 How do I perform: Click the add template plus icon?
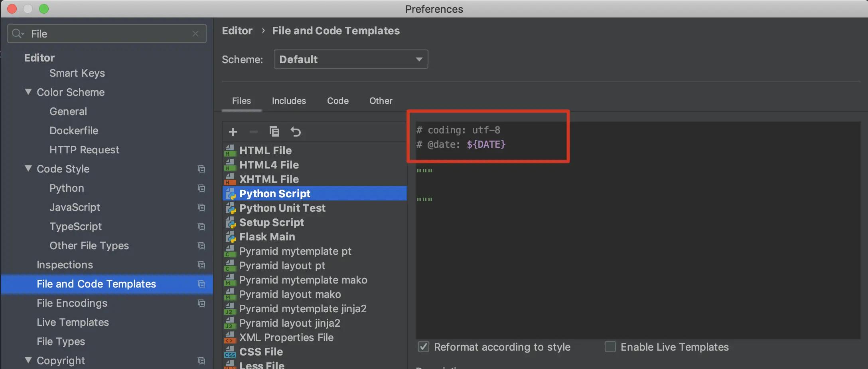pos(233,132)
